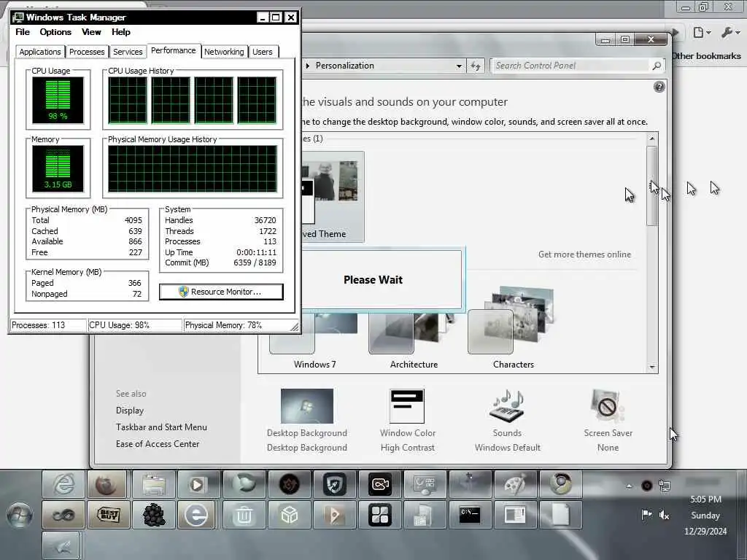Switch to the Applications tab
The image size is (747, 560).
(x=40, y=52)
